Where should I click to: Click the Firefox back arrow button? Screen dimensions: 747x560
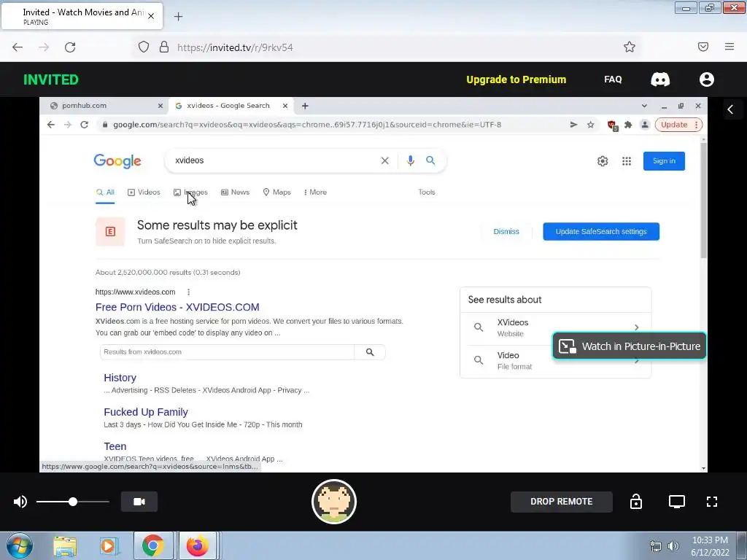(x=18, y=47)
